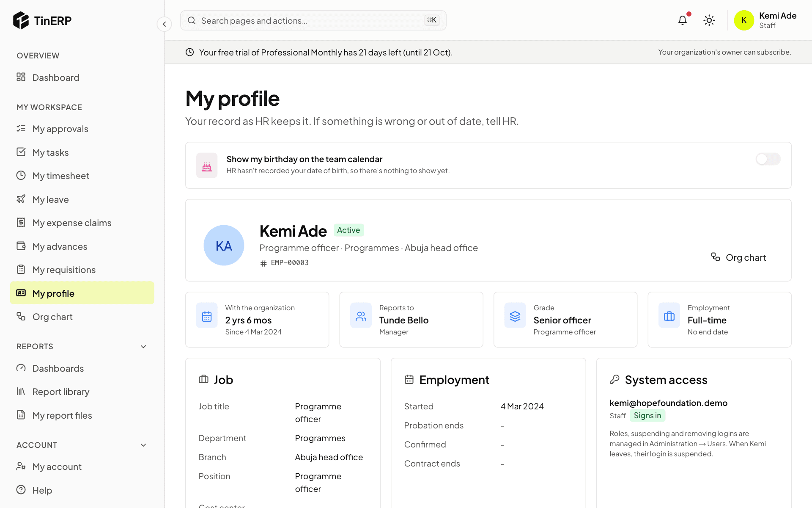The height and width of the screenshot is (508, 812).
Task: Click the My report files document icon
Action: [21, 415]
